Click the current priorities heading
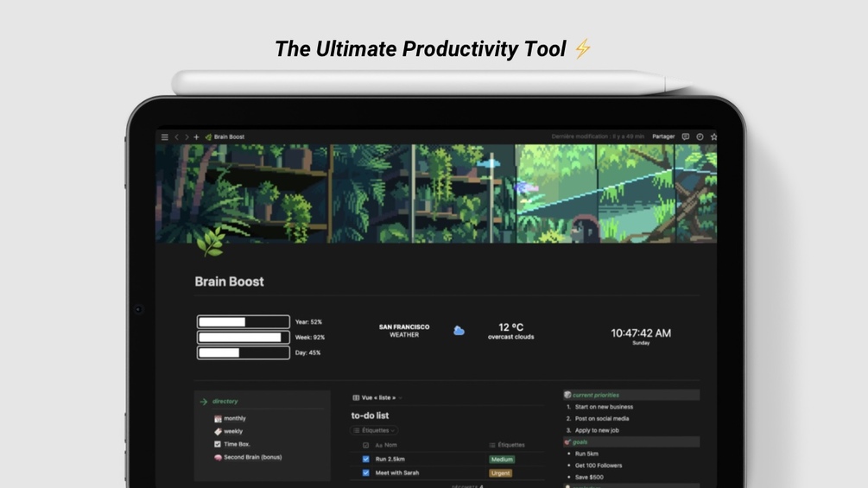868x488 pixels. tap(596, 395)
